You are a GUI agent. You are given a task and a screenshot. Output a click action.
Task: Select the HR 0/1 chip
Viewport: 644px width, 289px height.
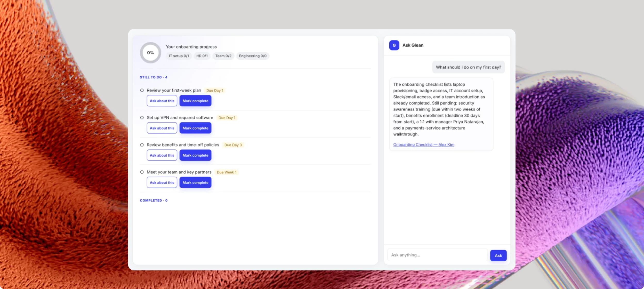tap(202, 56)
